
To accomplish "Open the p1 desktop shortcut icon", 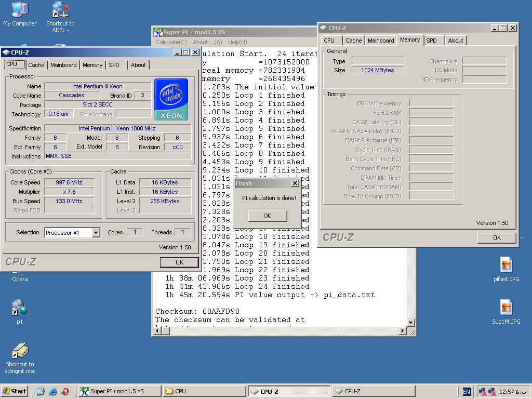I will [20, 312].
